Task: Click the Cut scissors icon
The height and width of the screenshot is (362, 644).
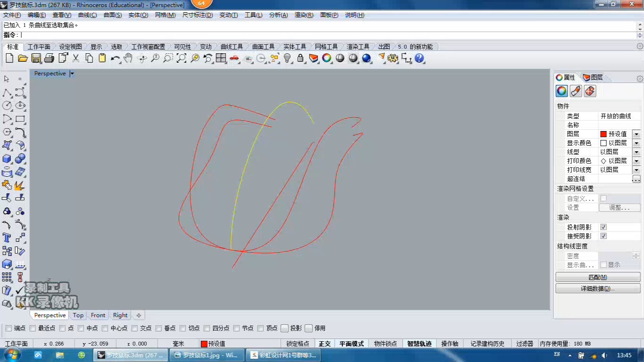Action: pyautogui.click(x=75, y=58)
